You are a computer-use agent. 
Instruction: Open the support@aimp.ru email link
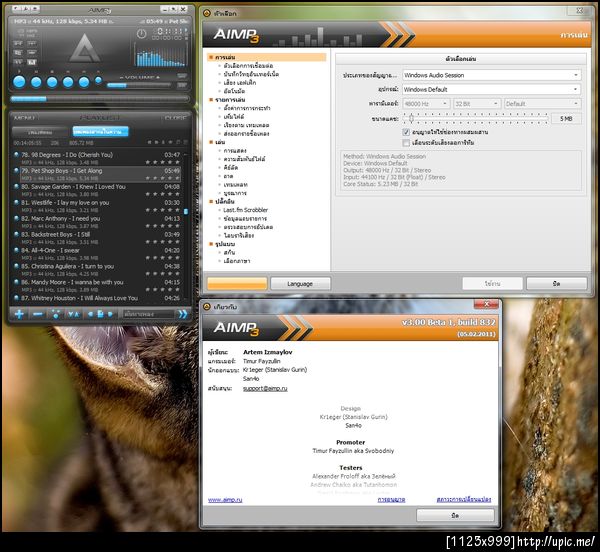(265, 388)
